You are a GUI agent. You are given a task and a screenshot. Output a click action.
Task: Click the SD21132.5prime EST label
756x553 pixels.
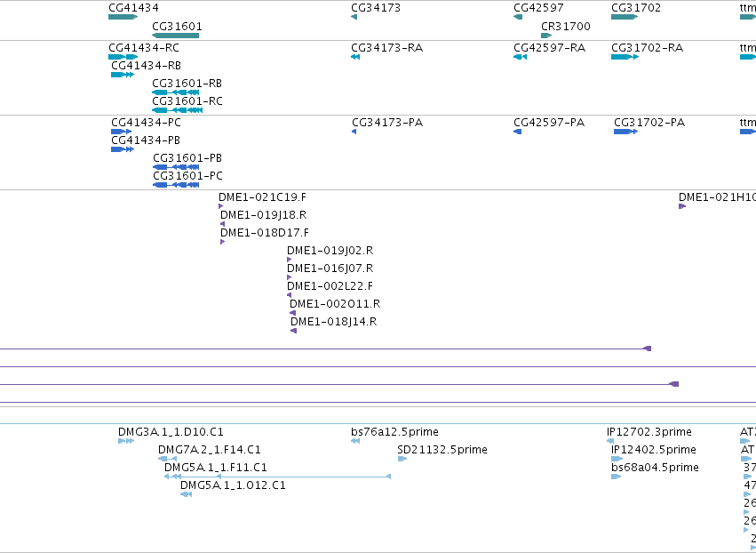(x=442, y=450)
